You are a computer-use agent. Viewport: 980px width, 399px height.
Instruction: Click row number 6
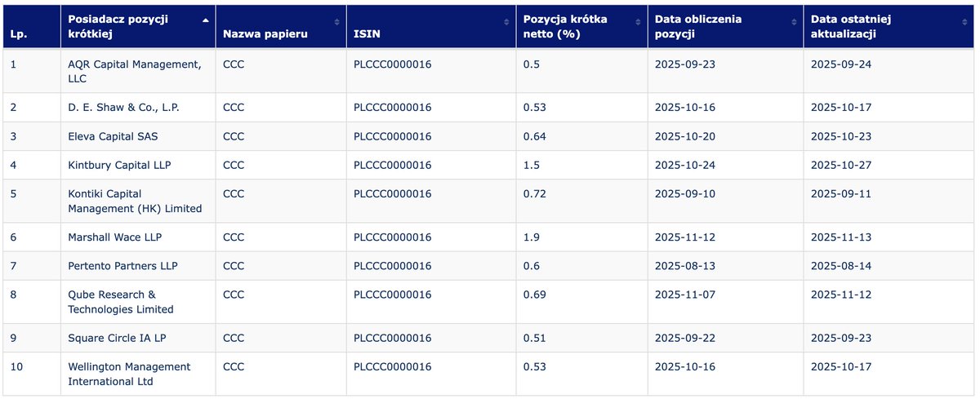13,237
